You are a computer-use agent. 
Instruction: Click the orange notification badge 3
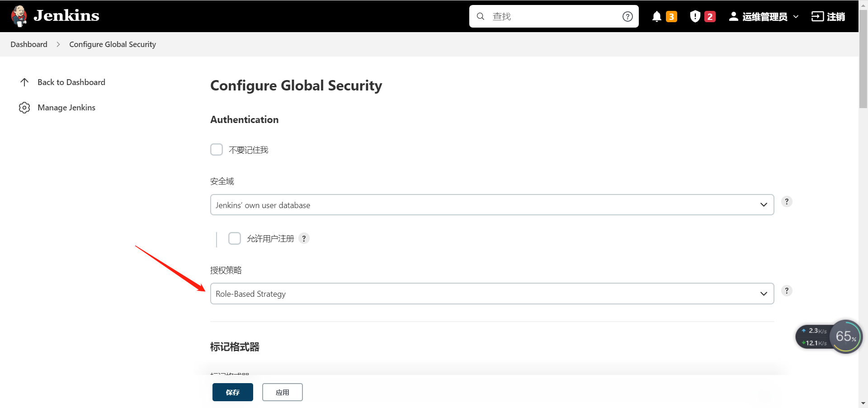pyautogui.click(x=671, y=17)
